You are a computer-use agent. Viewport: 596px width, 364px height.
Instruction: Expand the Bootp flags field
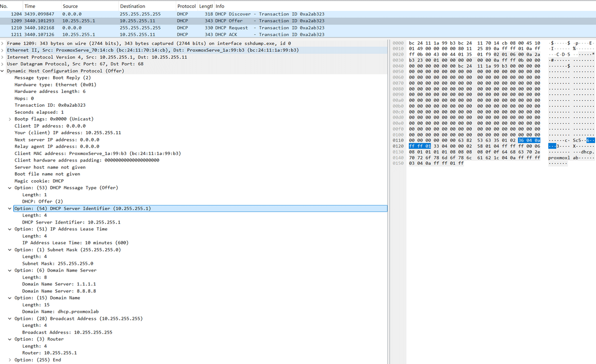coord(10,119)
